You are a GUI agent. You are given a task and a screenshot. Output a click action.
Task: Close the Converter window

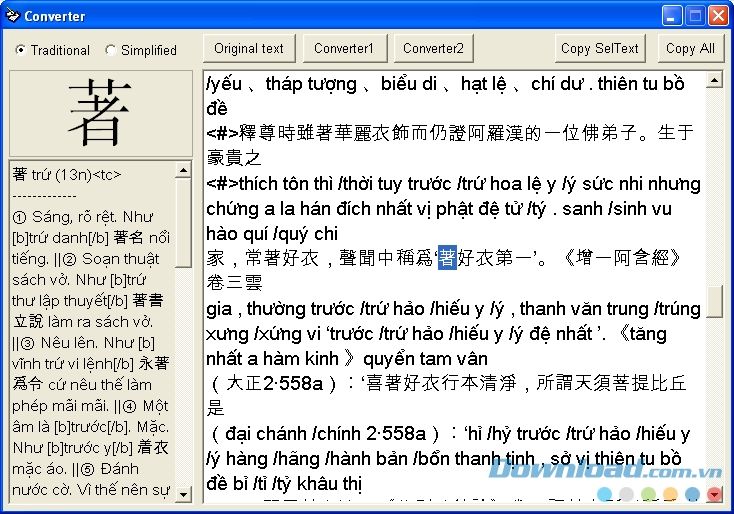pyautogui.click(x=718, y=16)
